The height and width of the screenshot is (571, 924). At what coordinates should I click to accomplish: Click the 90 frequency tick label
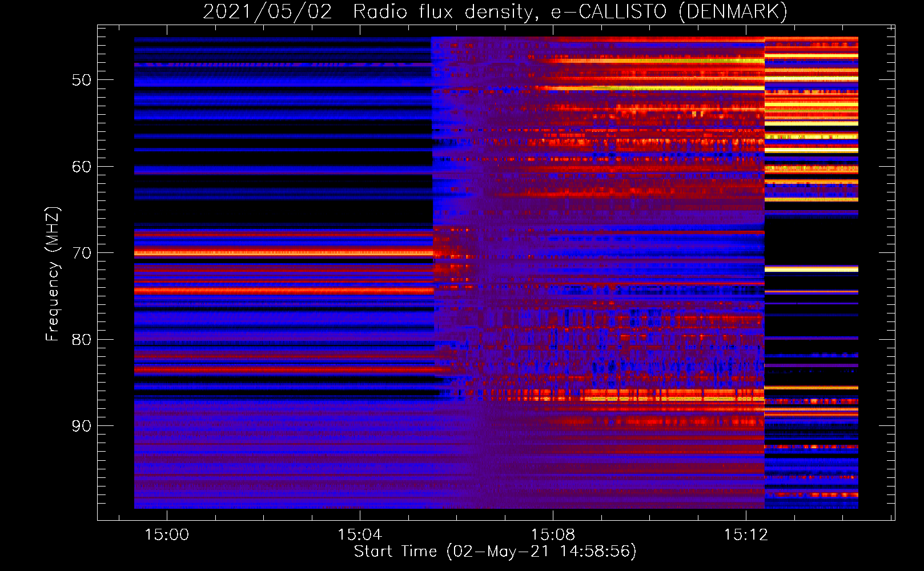(82, 426)
